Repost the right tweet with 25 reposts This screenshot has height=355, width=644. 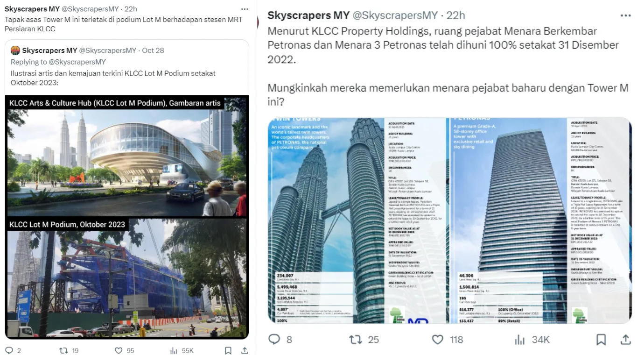(364, 340)
